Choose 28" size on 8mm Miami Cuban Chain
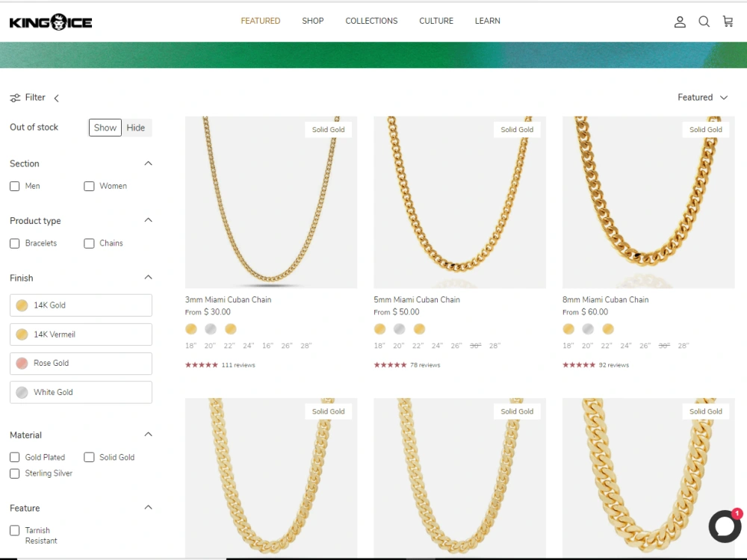This screenshot has width=747, height=560. tap(684, 346)
